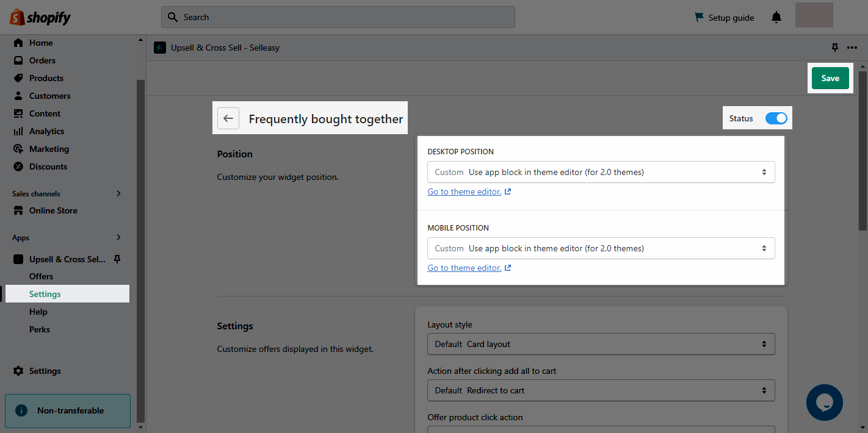
Task: Click the search magnifier icon
Action: tap(173, 17)
